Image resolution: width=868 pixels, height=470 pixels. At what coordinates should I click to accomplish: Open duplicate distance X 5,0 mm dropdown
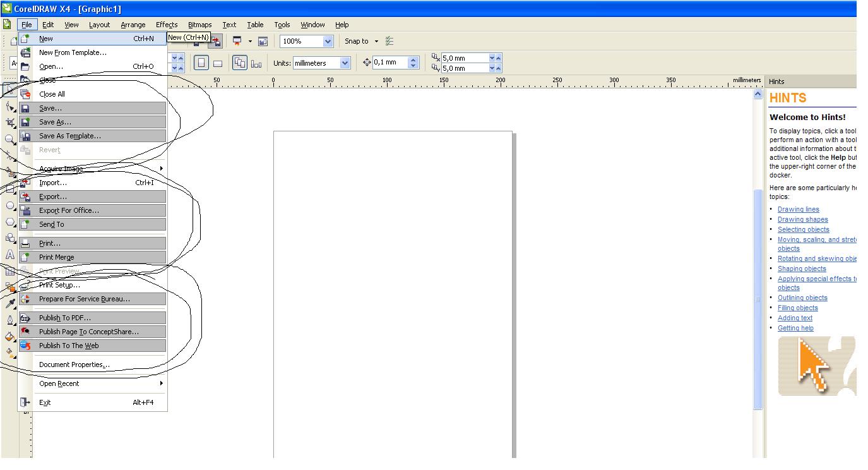coord(492,58)
